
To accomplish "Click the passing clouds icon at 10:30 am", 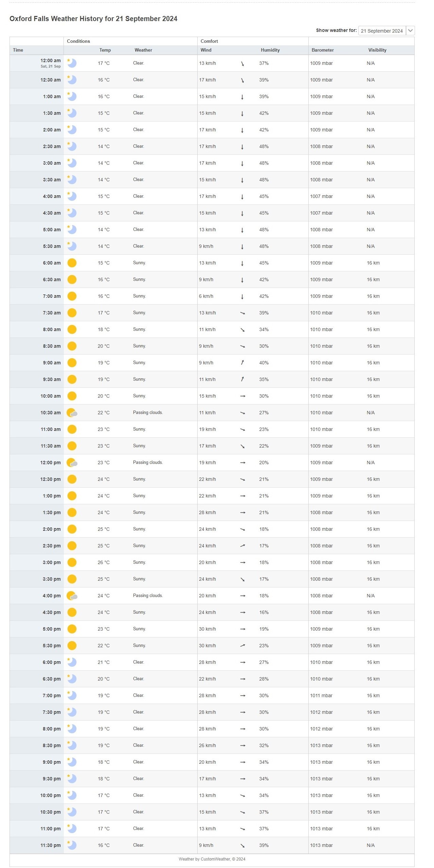I will coord(72,413).
